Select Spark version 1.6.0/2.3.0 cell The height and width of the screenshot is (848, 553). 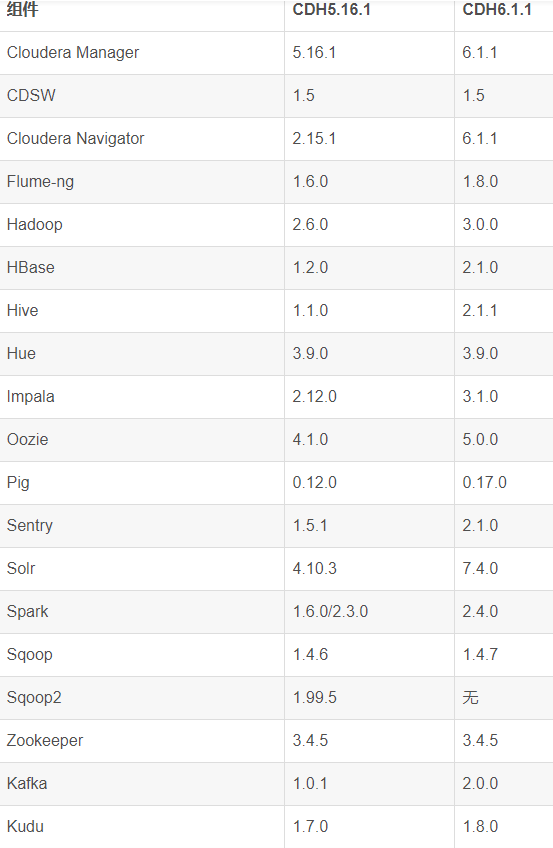click(x=330, y=611)
